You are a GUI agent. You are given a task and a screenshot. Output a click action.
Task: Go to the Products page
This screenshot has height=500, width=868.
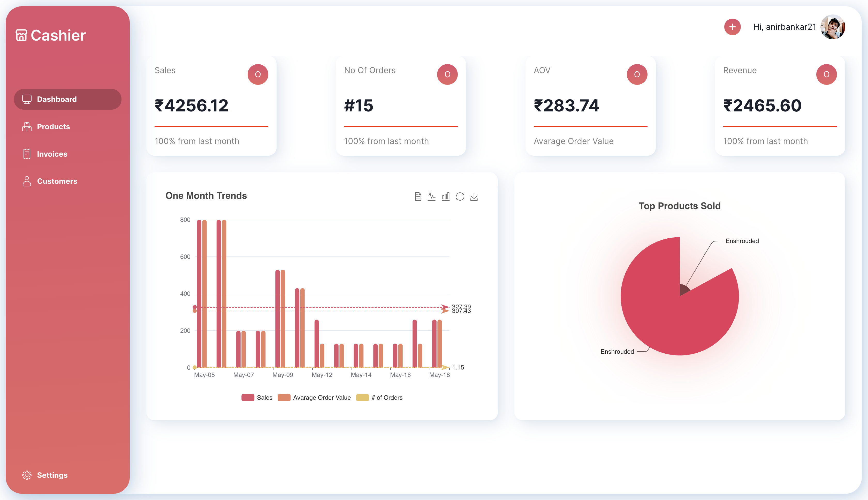pos(53,127)
